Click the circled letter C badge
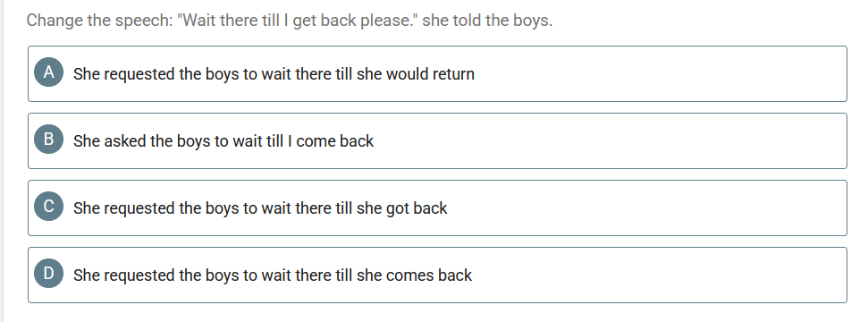868x322 pixels. (48, 207)
